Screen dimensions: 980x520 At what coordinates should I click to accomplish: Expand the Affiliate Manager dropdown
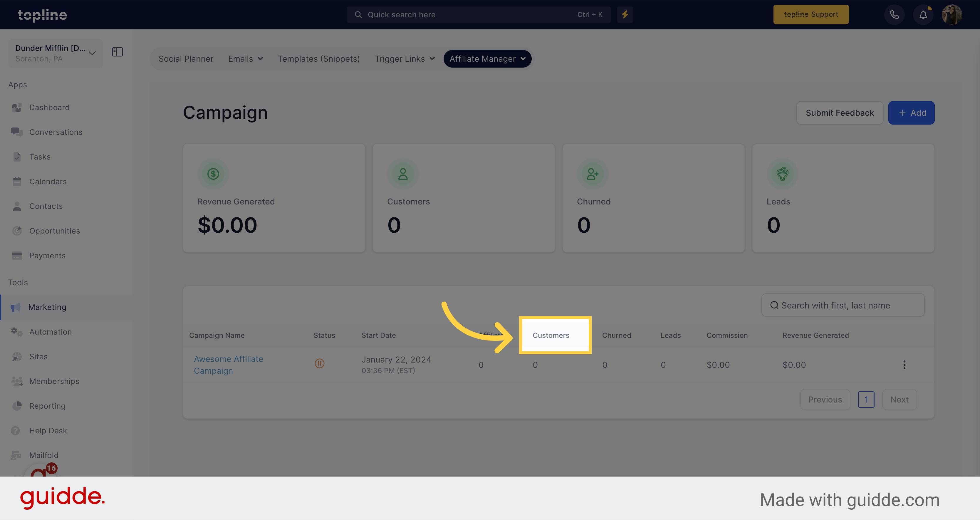click(x=487, y=59)
